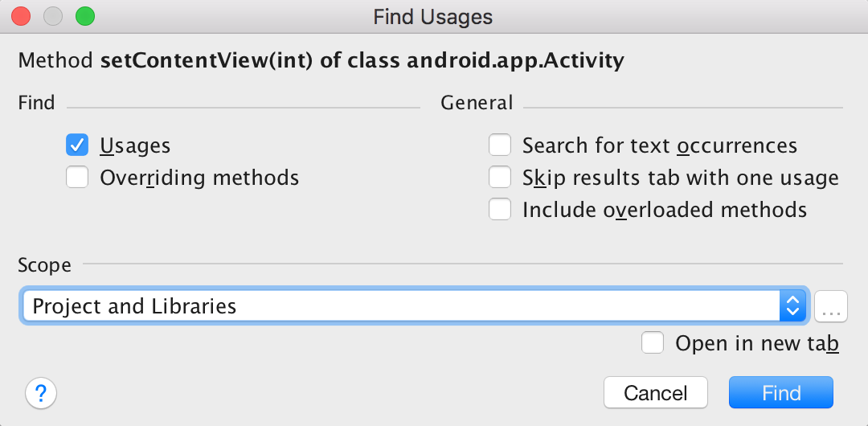Enable Open in new tab checkbox

coord(653,343)
